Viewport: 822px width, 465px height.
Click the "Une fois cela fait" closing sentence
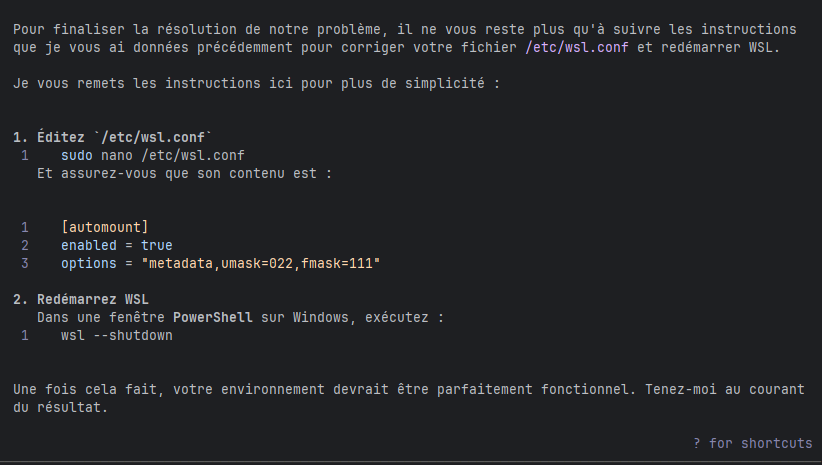(405, 389)
